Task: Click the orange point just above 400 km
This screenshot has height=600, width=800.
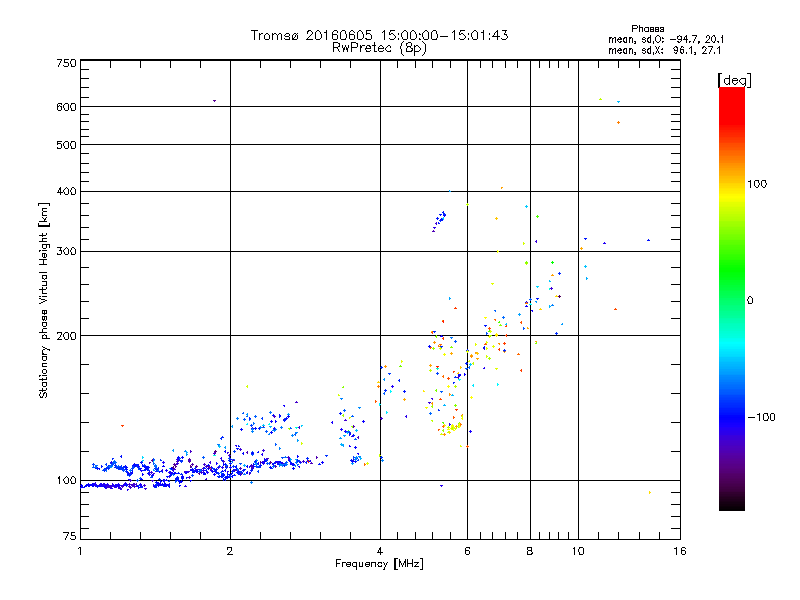Action: tap(502, 188)
